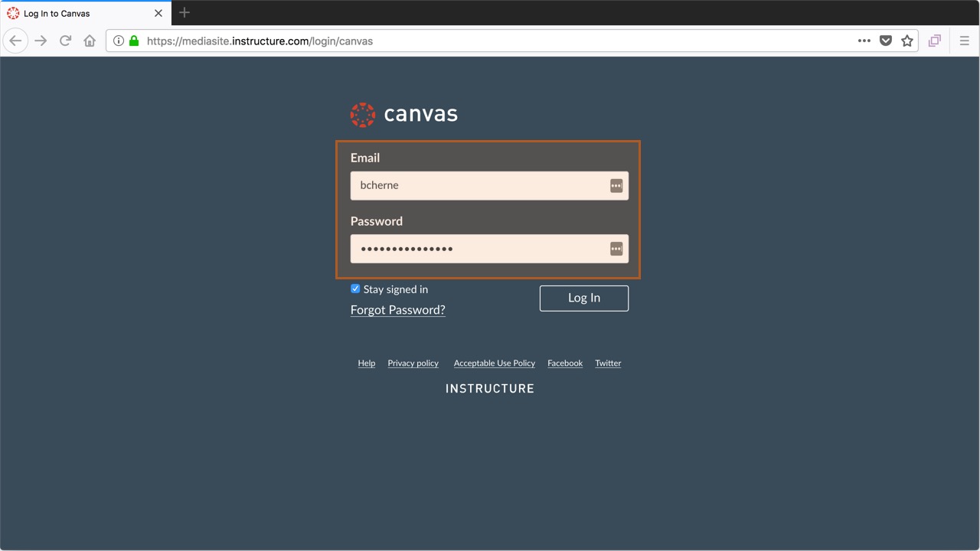The height and width of the screenshot is (551, 980).
Task: Open a new tab with plus button
Action: point(185,13)
